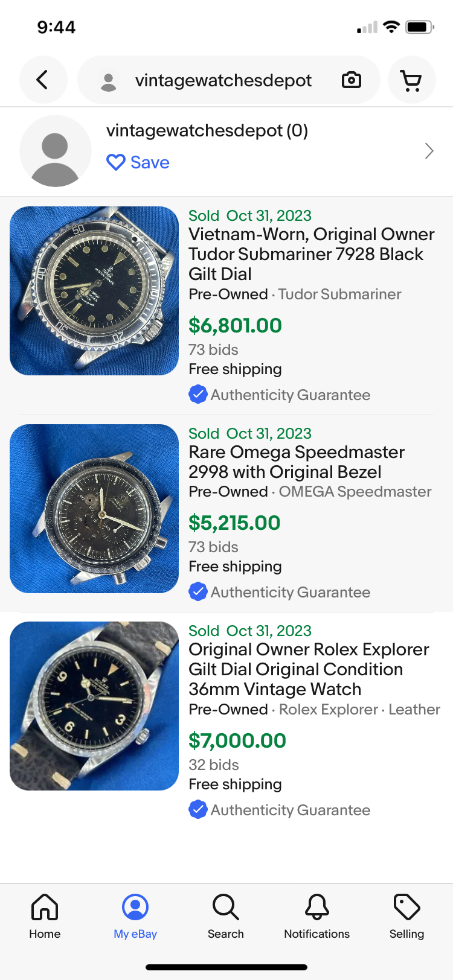Tap the seller profile avatar

coord(56,151)
